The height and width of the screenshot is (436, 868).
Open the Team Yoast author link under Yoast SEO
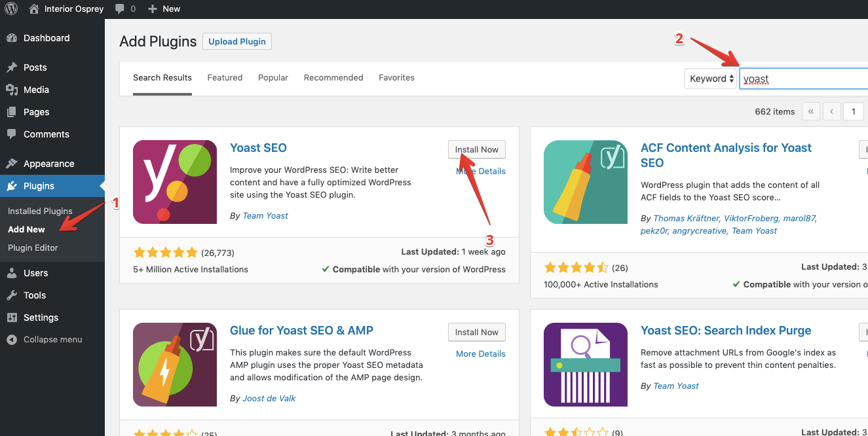point(265,215)
